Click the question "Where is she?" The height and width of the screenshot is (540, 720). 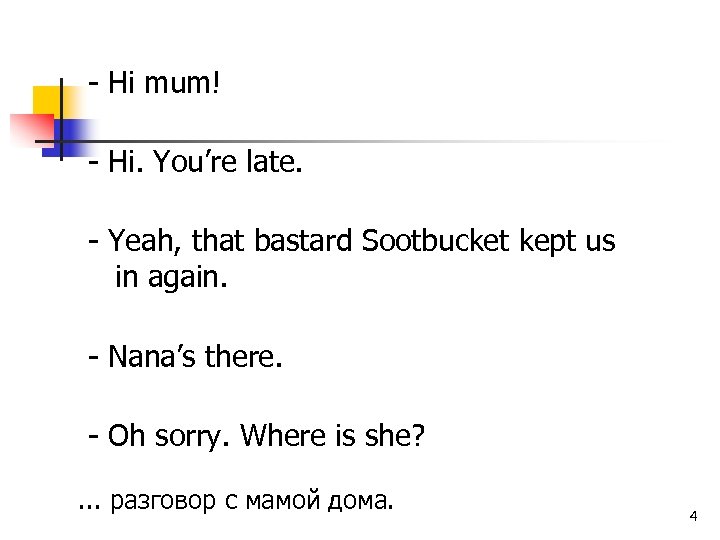point(333,436)
